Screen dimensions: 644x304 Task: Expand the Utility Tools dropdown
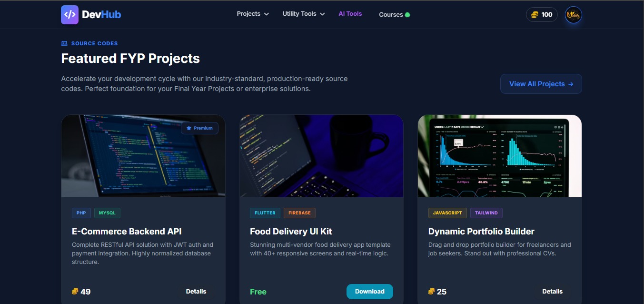point(304,14)
